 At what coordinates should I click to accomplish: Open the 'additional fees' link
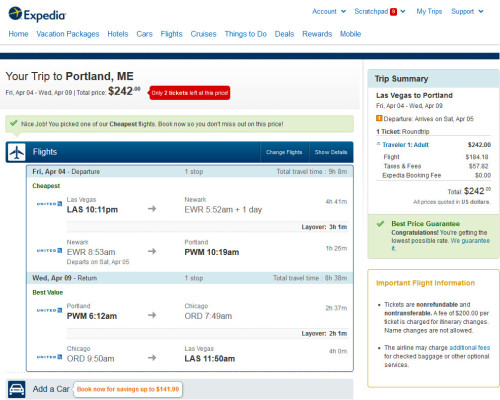tap(470, 348)
